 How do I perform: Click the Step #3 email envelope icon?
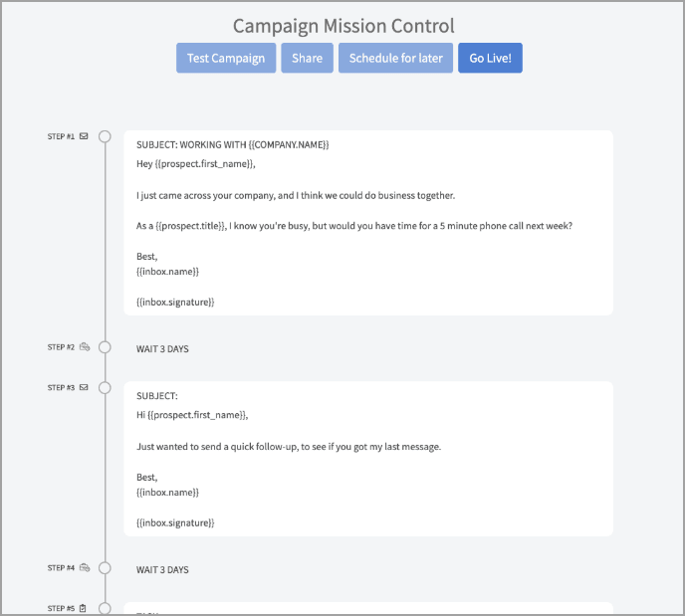tap(84, 387)
